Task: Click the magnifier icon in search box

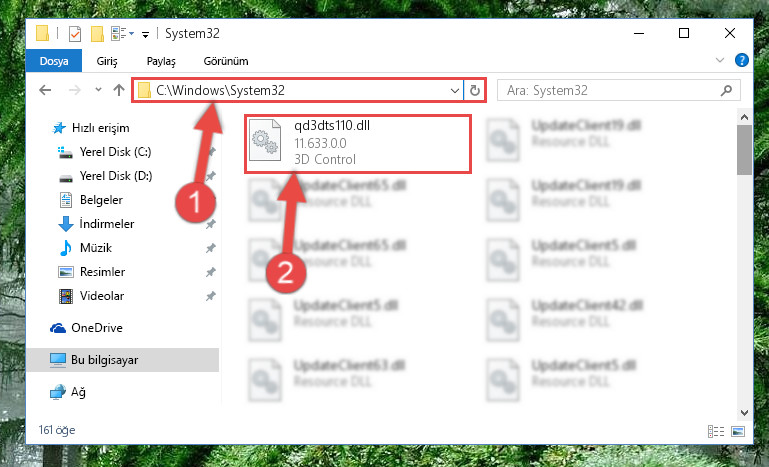Action: pos(726,90)
